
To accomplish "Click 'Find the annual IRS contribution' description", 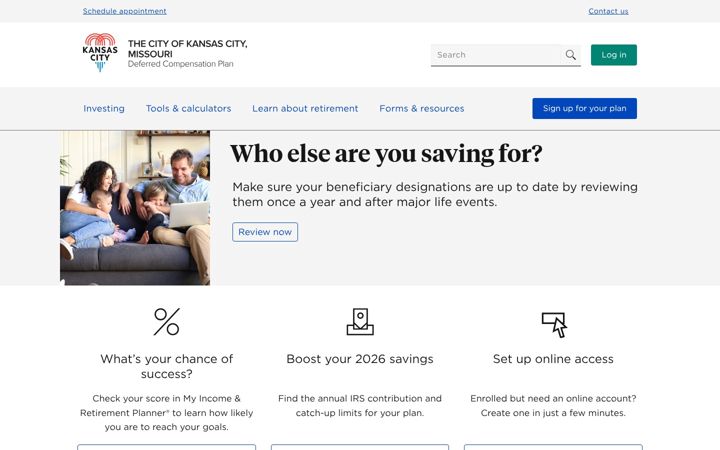I will coord(360,405).
